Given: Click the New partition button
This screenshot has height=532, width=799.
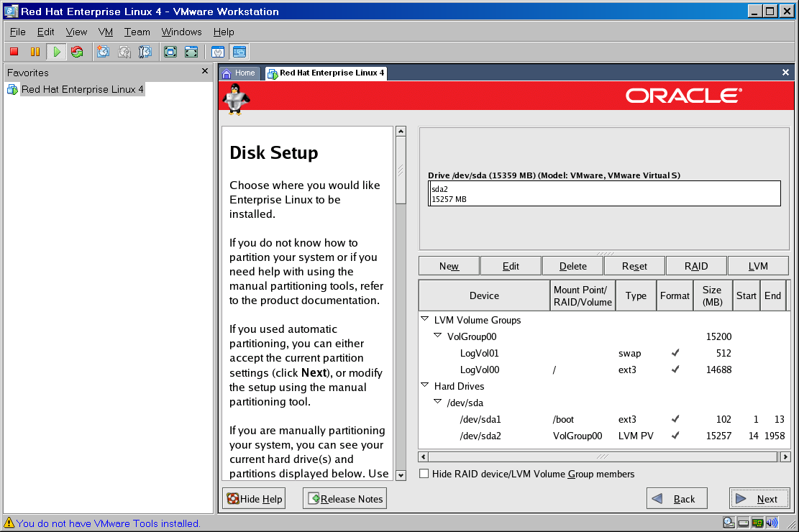Looking at the screenshot, I should (x=449, y=266).
